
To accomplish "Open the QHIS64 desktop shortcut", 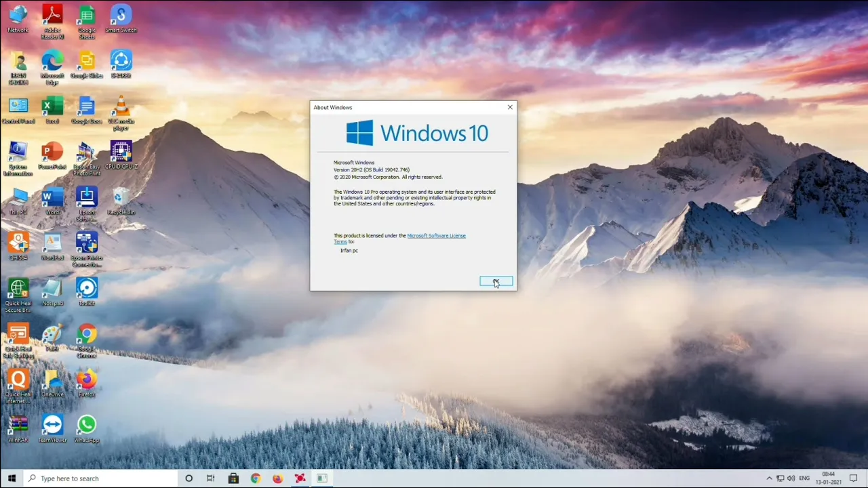I will (x=18, y=247).
